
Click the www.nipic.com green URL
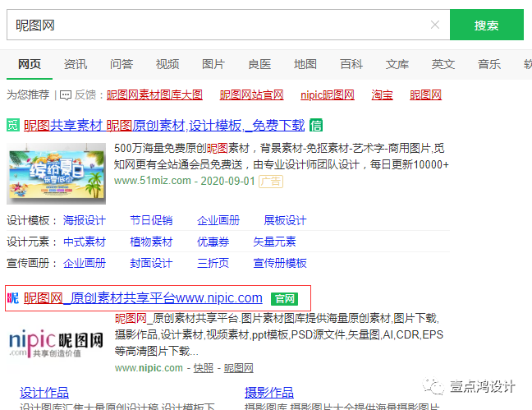coord(149,368)
